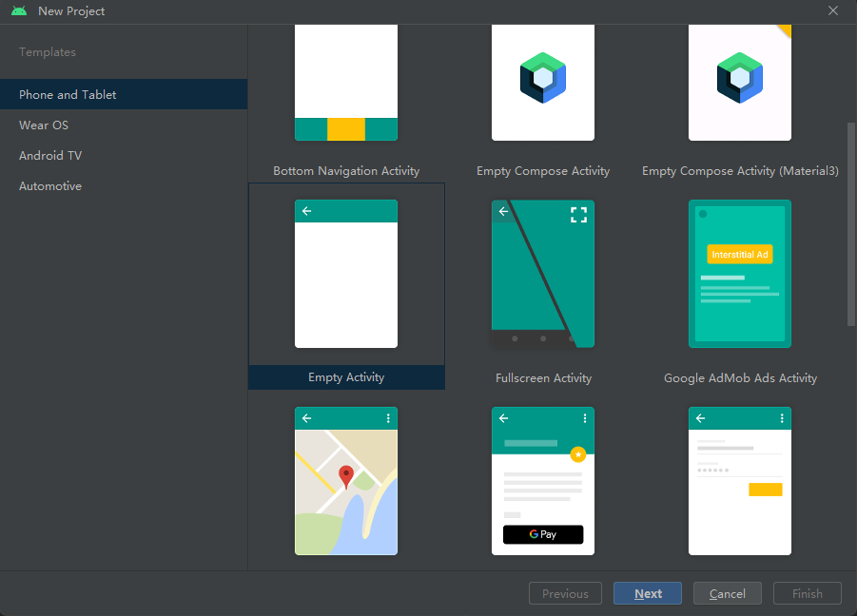The height and width of the screenshot is (616, 857).
Task: Select the Phone and Tablet category
Action: click(x=124, y=94)
